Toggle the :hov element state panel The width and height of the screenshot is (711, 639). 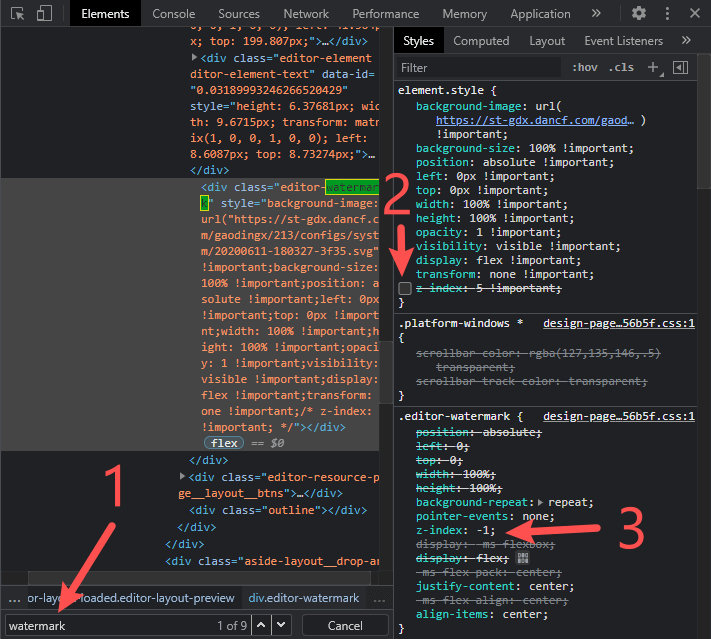pos(584,68)
